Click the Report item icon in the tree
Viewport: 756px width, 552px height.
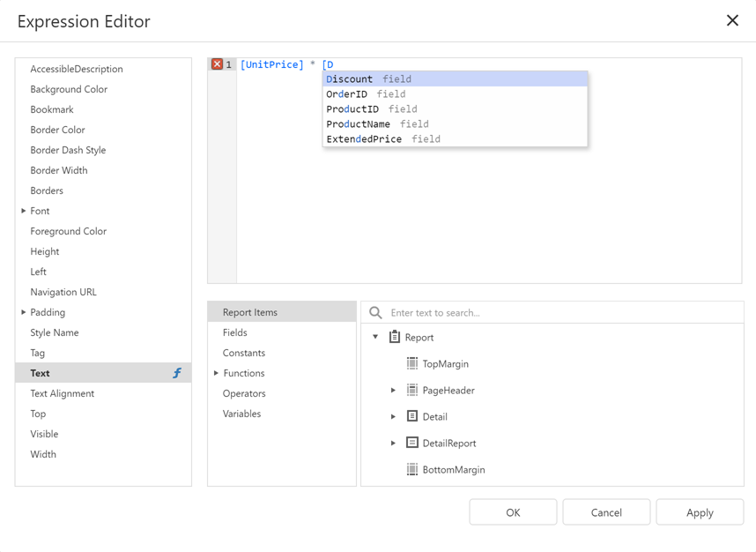point(393,337)
